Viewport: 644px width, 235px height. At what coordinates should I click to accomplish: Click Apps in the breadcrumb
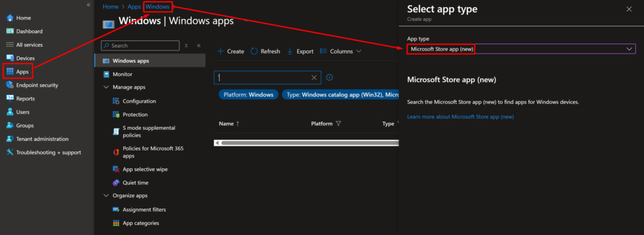point(134,6)
